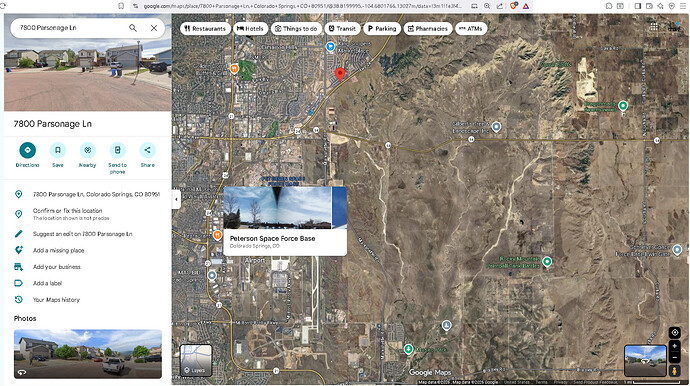Screen dimensions: 690x386
Task: Click the blue shopping cart map marker
Action: 330,46
